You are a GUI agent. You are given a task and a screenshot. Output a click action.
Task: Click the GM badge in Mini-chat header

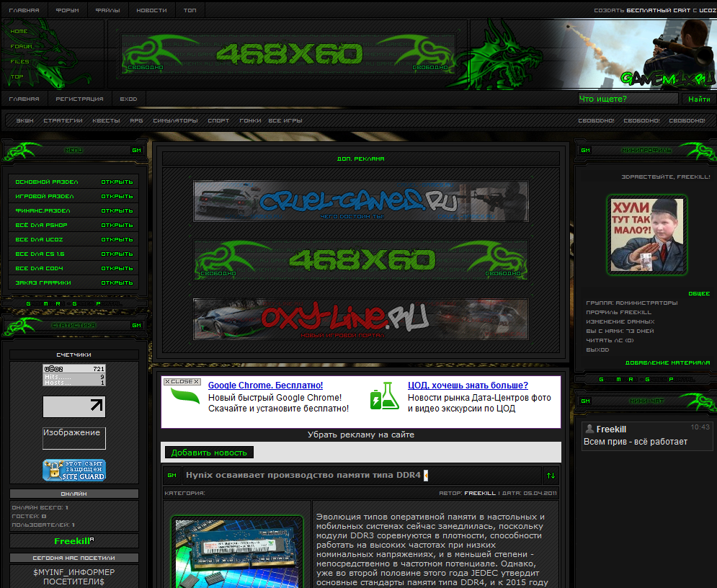coord(586,401)
